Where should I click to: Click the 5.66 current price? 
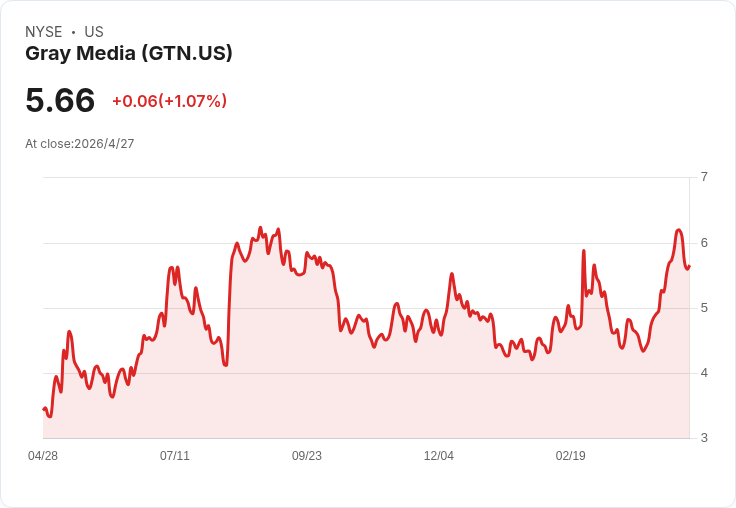pos(60,100)
